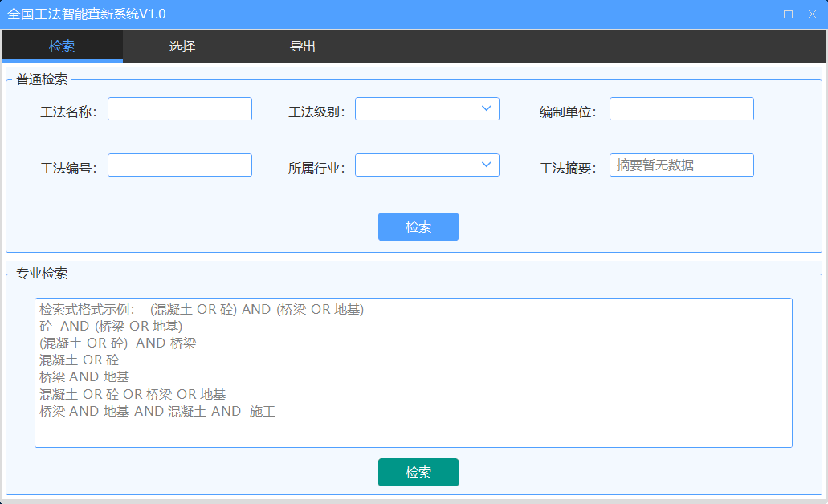Expand the 工法级别 dropdown list
The height and width of the screenshot is (504, 828).
(x=426, y=109)
